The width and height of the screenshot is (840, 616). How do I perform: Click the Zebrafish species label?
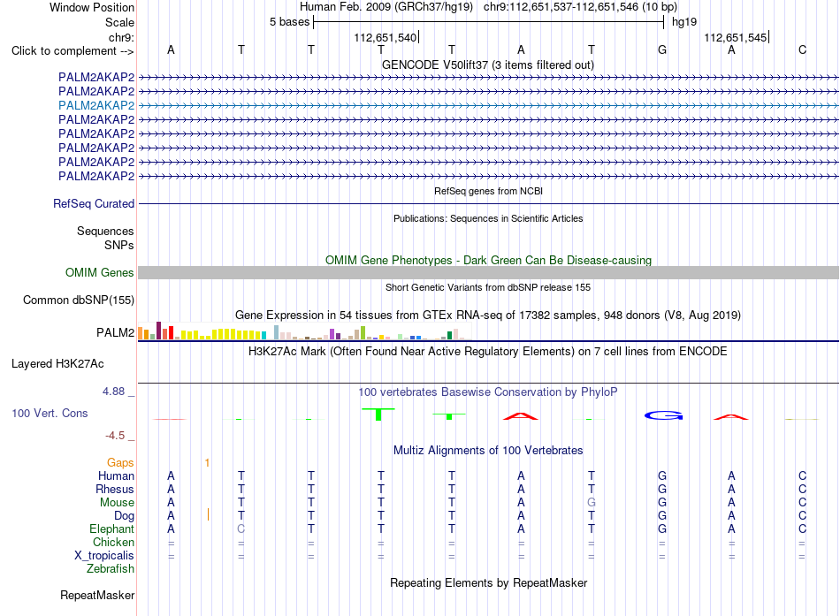click(x=111, y=569)
